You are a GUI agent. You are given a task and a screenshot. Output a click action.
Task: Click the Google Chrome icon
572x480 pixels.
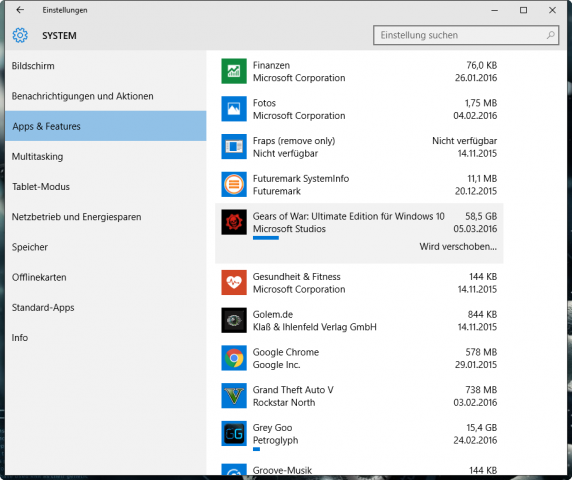click(x=234, y=358)
